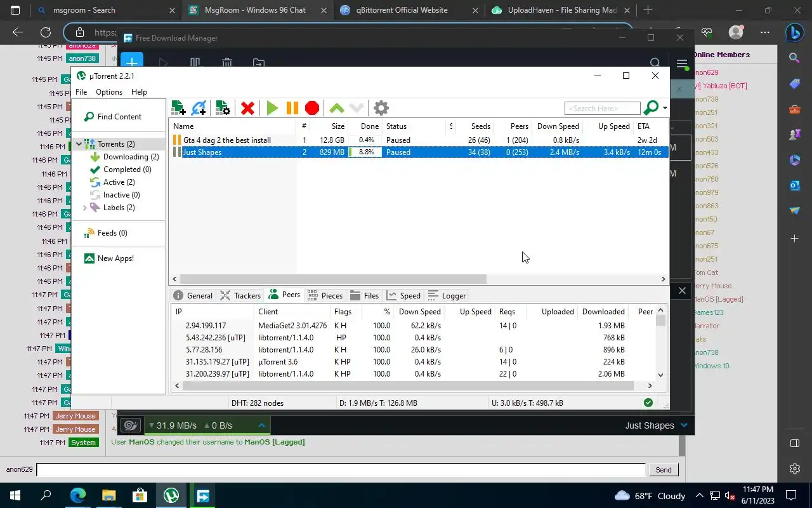The width and height of the screenshot is (812, 508).
Task: Open uTorrent Preferences gear icon
Action: 381,108
